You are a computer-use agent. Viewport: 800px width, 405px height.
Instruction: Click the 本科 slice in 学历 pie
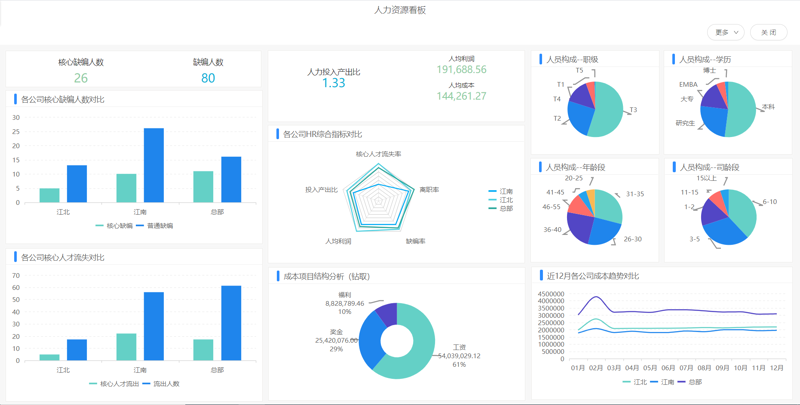[x=742, y=109]
